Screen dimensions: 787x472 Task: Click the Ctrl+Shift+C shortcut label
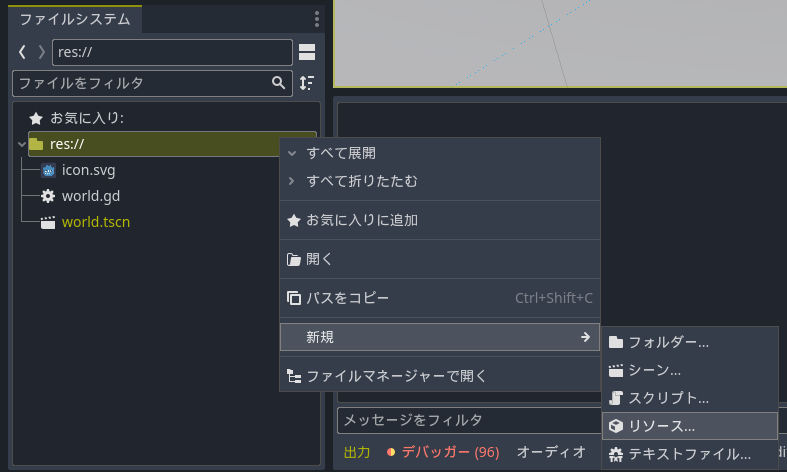(554, 298)
